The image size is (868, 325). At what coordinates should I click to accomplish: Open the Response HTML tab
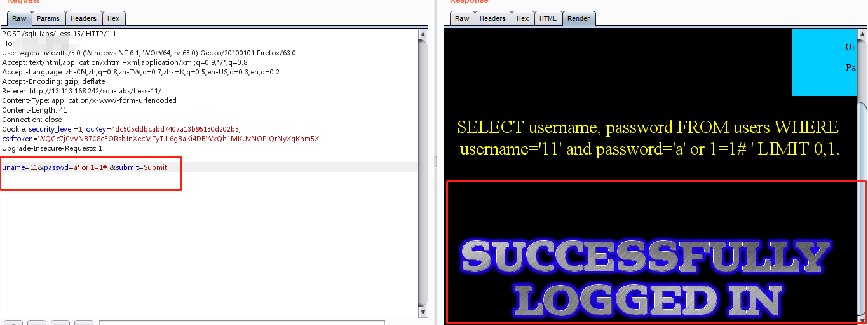(x=548, y=18)
